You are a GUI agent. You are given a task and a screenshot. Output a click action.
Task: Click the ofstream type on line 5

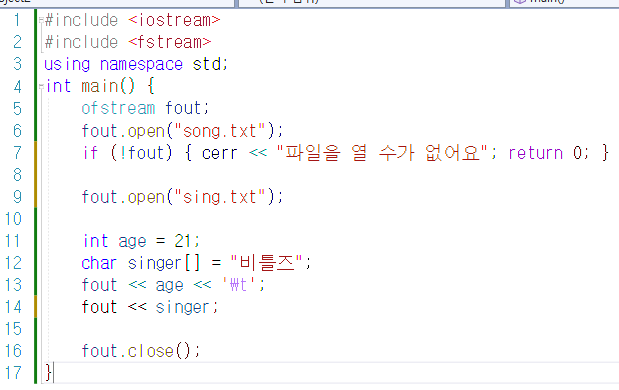point(118,108)
